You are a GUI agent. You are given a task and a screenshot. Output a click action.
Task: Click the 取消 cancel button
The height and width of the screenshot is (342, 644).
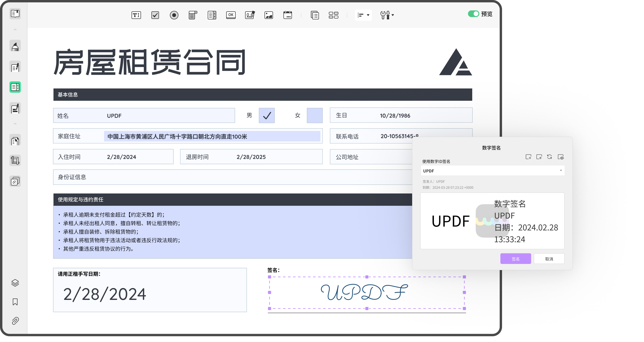coord(549,259)
